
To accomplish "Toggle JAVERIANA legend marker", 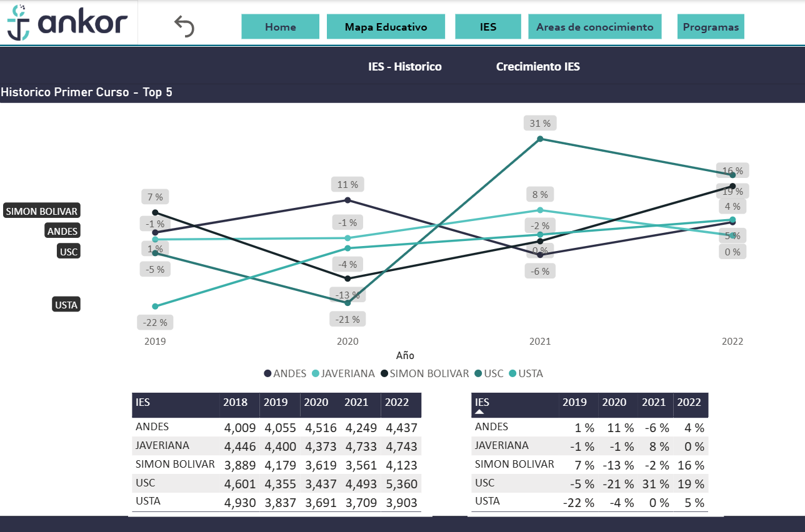I will pos(316,374).
